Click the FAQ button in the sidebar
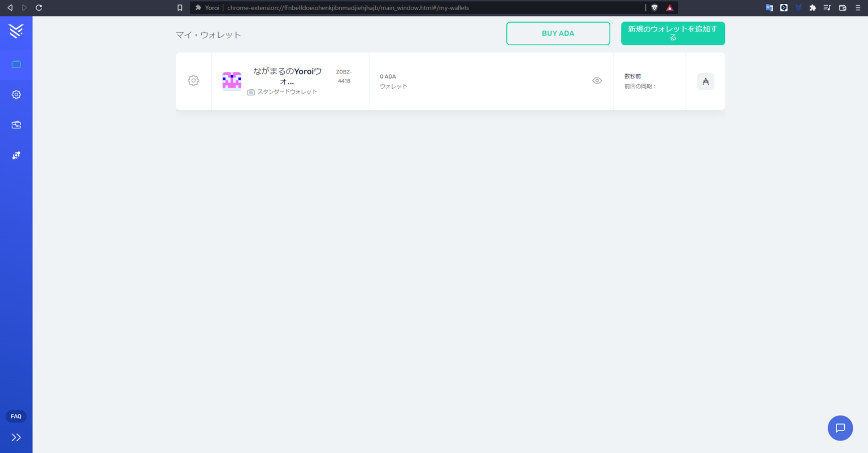The width and height of the screenshot is (868, 453). pos(16,416)
